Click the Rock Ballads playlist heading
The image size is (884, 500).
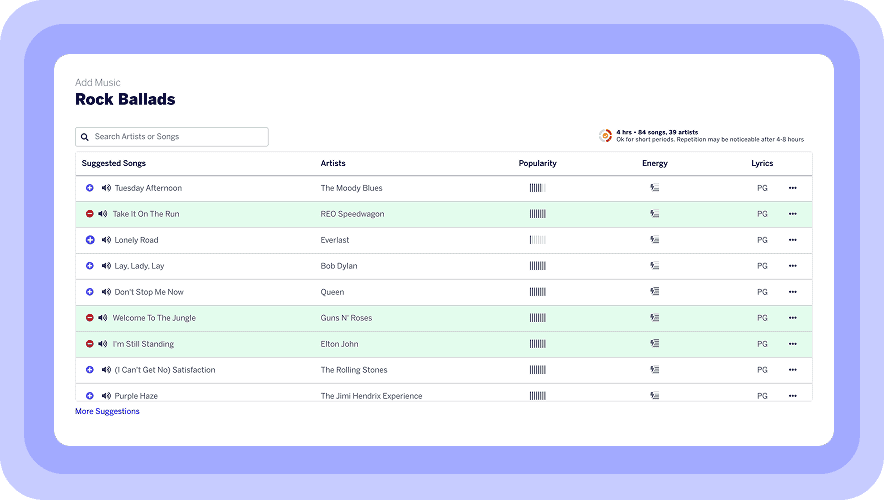[x=125, y=99]
